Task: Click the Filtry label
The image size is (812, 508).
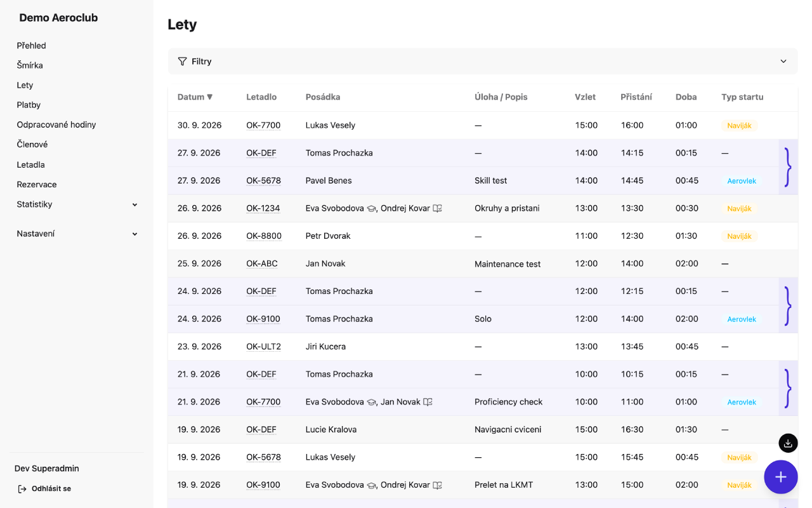Action: point(202,62)
